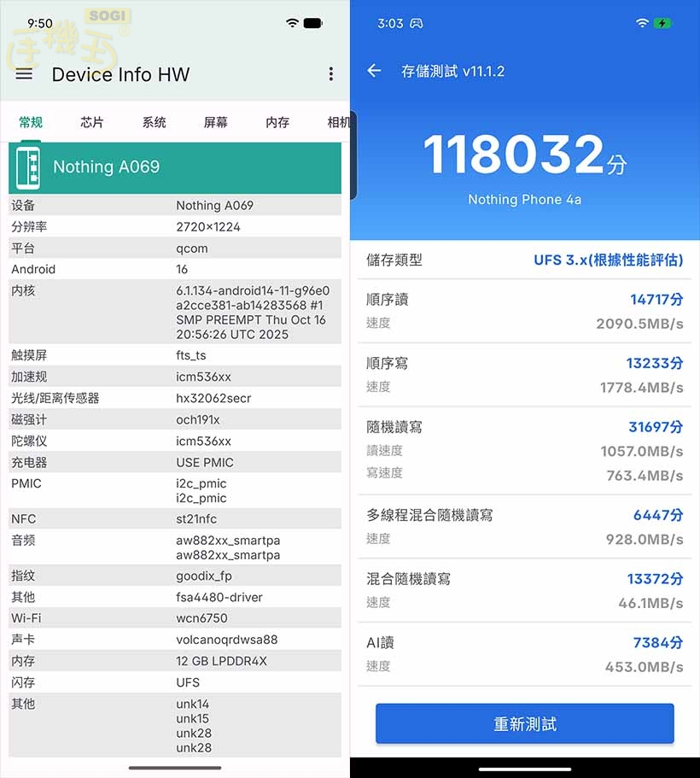Tap the game controller status icon
This screenshot has height=778, width=700.
tap(417, 23)
